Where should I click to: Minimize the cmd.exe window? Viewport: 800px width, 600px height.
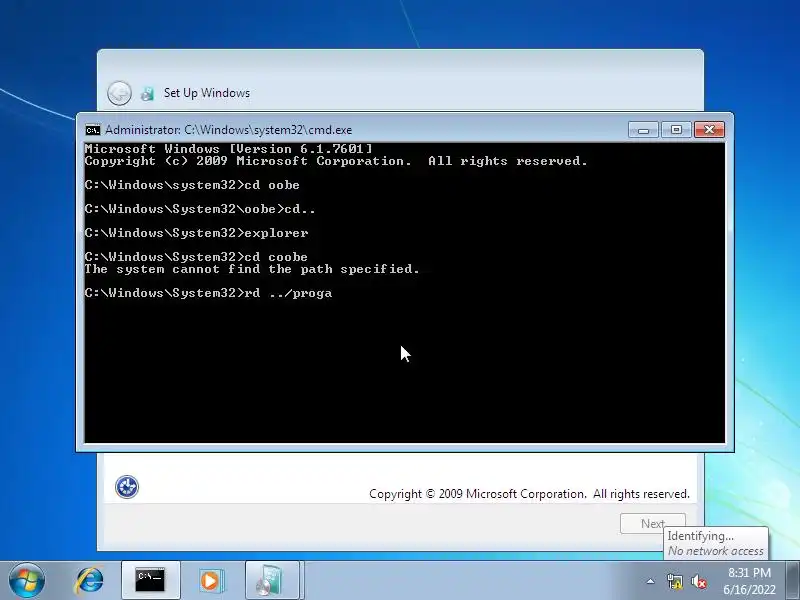pyautogui.click(x=643, y=130)
